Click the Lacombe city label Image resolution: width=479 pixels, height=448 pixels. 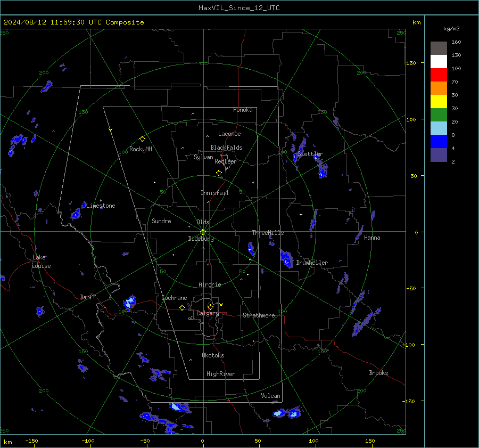[229, 134]
